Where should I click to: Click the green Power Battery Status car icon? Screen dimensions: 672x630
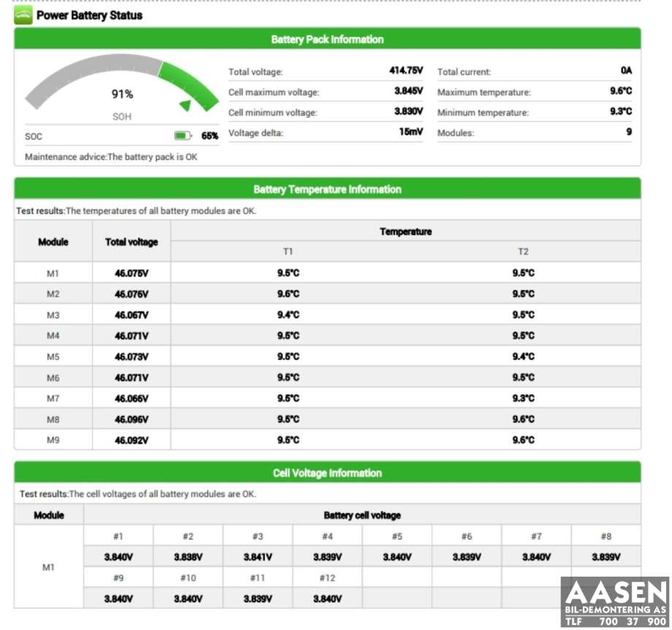[x=23, y=15]
